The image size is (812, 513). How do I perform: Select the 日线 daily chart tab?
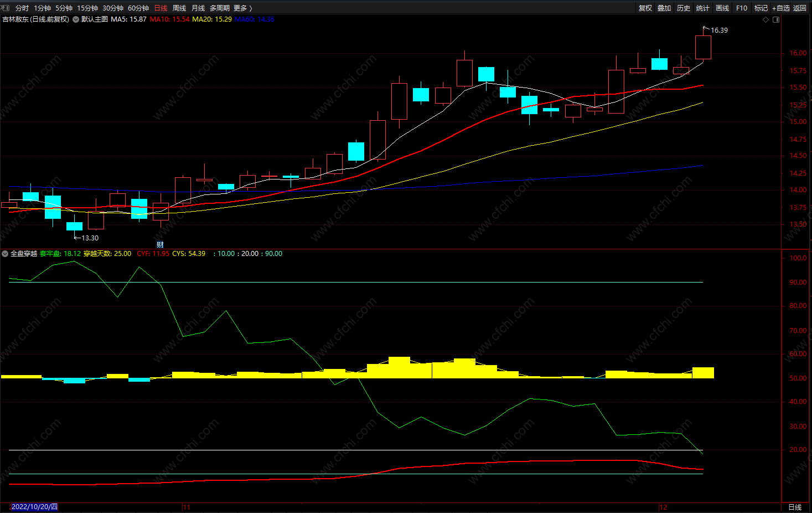pyautogui.click(x=161, y=8)
